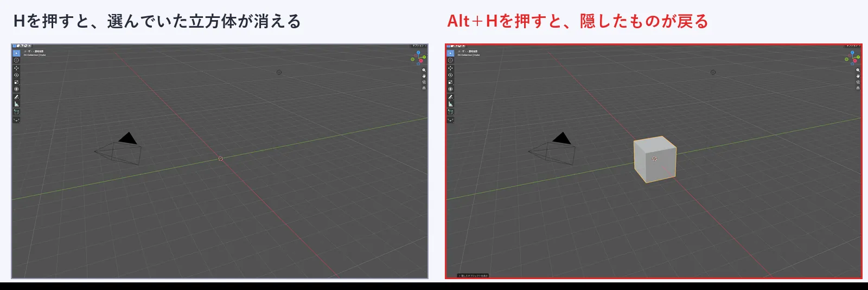This screenshot has width=868, height=290.
Task: Toggle perspective/orthographic view in the Alt+H viewport
Action: point(858,88)
